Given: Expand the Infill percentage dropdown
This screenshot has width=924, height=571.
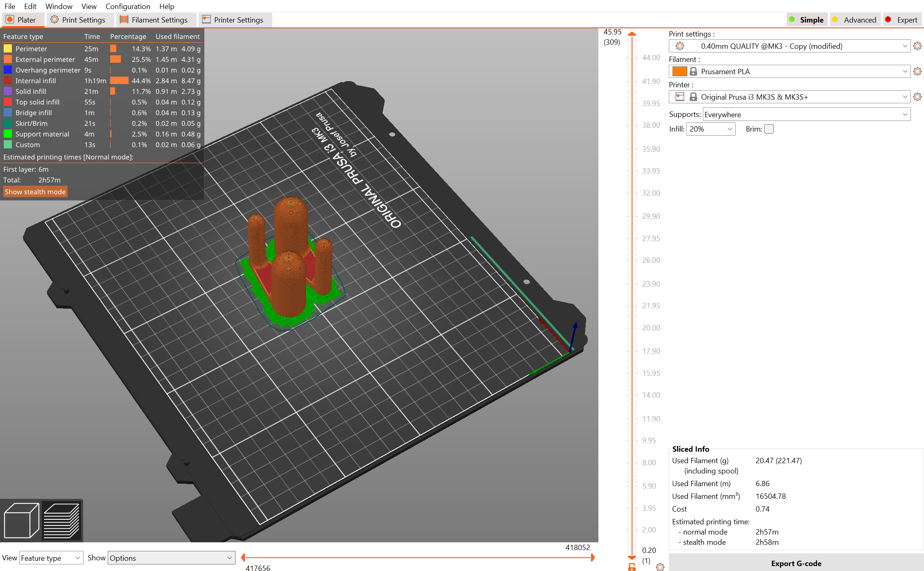Looking at the screenshot, I should tap(711, 129).
